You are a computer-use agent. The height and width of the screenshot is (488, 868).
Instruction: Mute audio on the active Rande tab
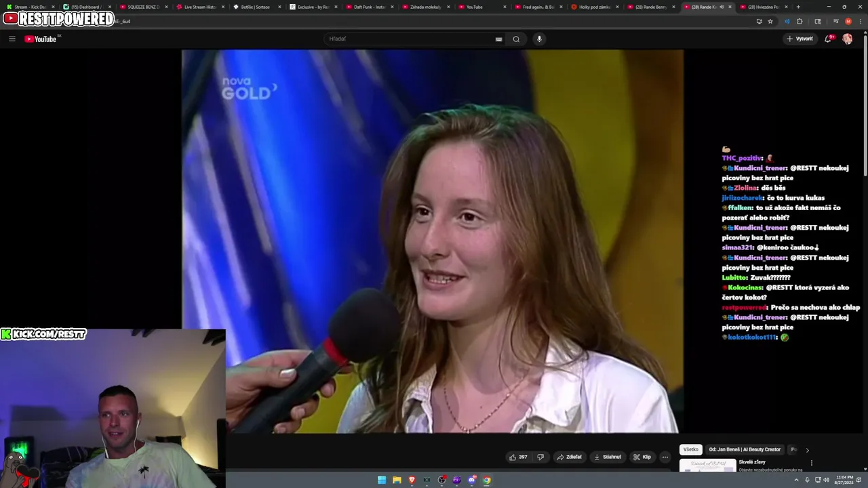(x=722, y=7)
